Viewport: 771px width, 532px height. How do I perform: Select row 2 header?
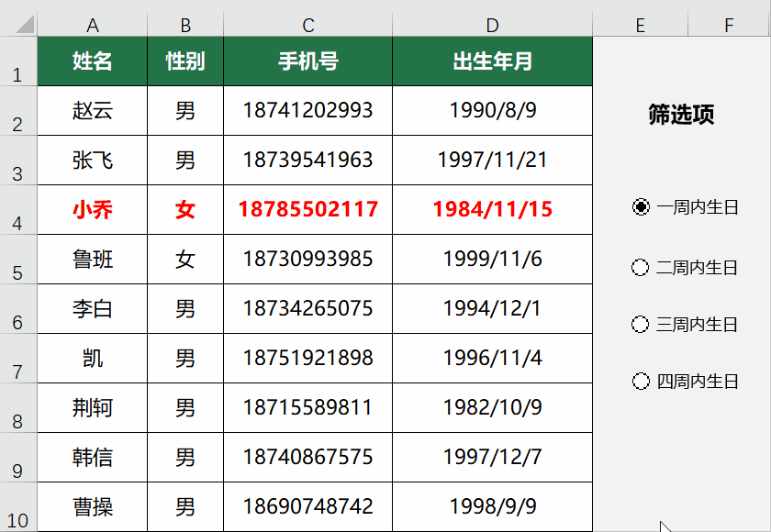point(18,111)
